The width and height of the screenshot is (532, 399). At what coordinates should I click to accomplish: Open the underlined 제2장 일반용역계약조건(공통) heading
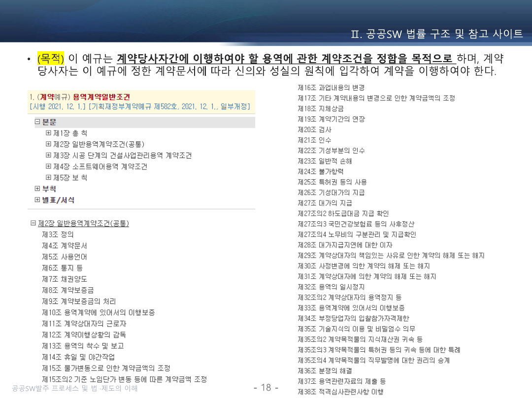(83, 224)
